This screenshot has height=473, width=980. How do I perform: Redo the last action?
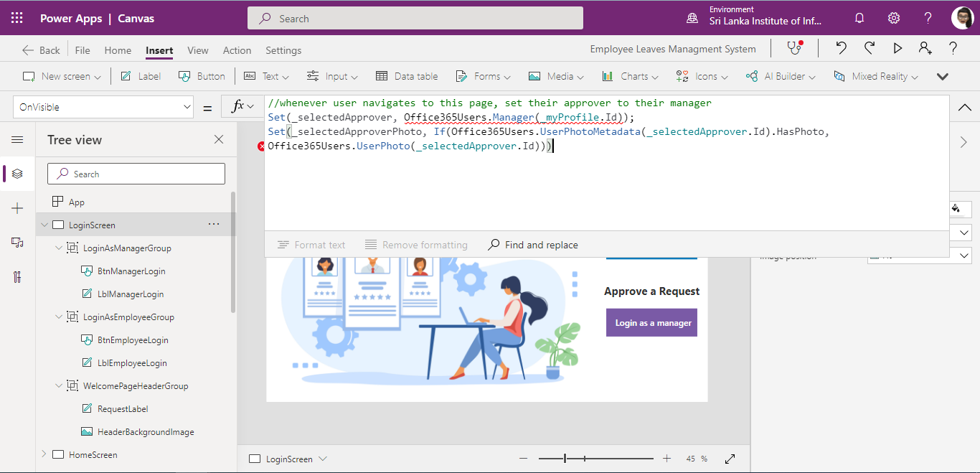(x=870, y=48)
